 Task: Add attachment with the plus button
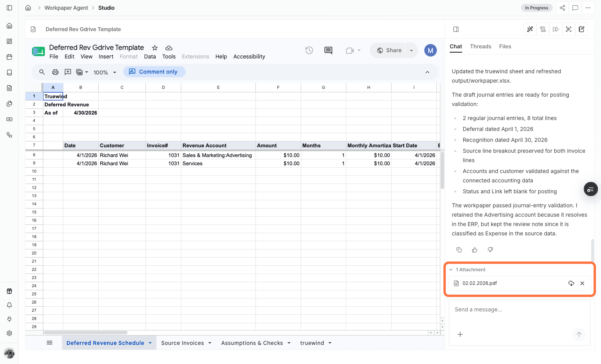click(x=460, y=334)
